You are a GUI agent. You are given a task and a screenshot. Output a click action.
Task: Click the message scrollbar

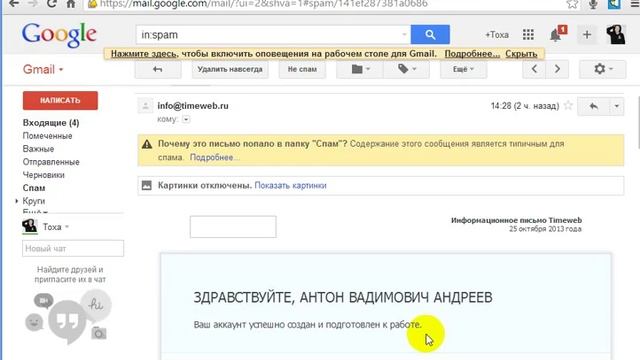coord(638,122)
